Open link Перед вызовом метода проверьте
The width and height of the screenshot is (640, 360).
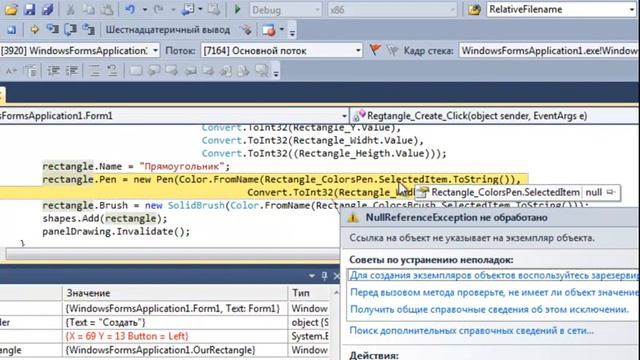[x=495, y=292]
